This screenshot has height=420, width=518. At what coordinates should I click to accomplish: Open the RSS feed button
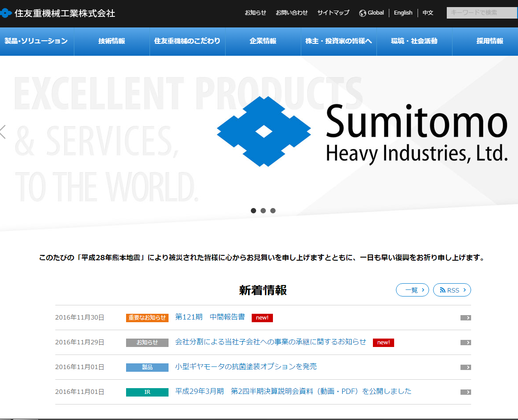452,290
